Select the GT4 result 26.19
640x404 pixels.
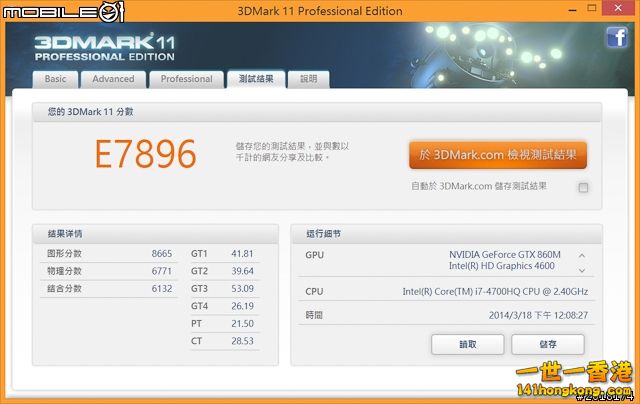(242, 306)
